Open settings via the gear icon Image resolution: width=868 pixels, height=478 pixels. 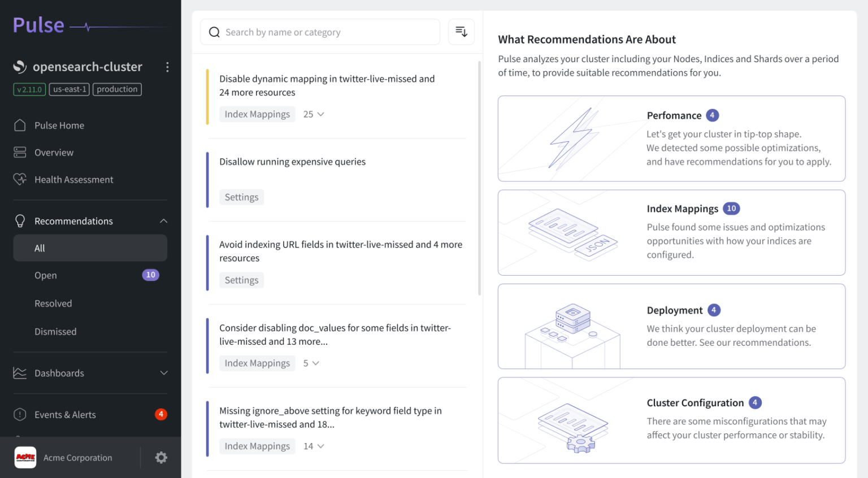(x=161, y=458)
